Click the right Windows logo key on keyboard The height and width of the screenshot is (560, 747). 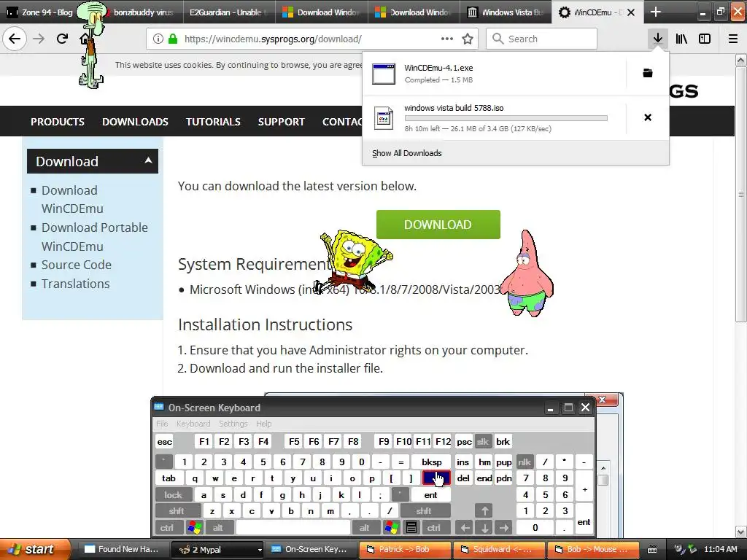(x=392, y=527)
